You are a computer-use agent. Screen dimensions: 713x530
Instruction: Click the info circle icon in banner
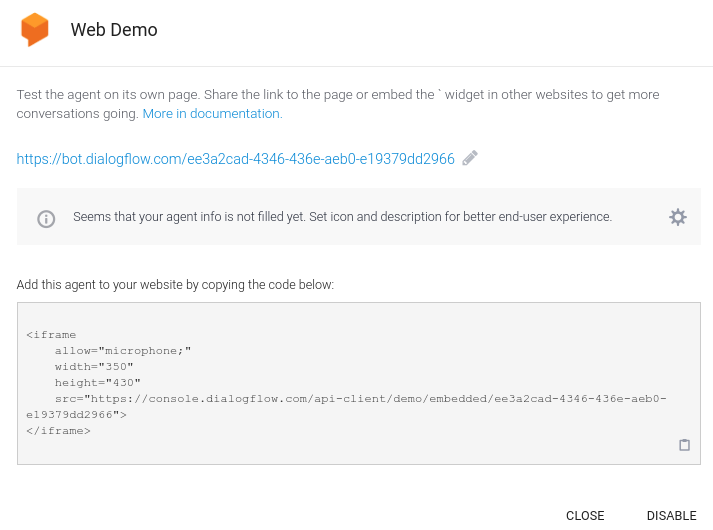click(46, 219)
